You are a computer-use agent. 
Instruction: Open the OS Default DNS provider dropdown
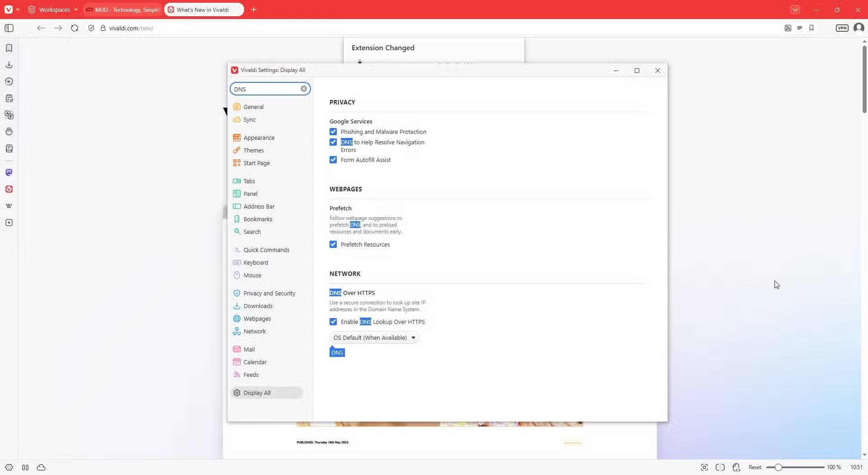tap(374, 338)
